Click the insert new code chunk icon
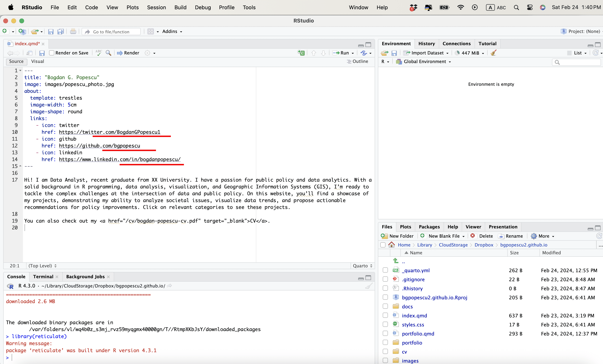Image resolution: width=603 pixels, height=364 pixels. (x=301, y=53)
